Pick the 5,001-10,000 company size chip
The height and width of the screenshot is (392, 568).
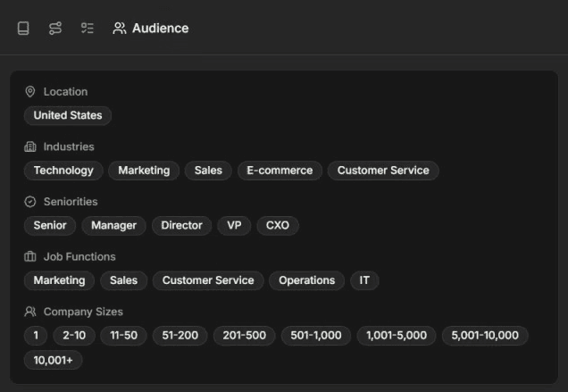pyautogui.click(x=485, y=336)
